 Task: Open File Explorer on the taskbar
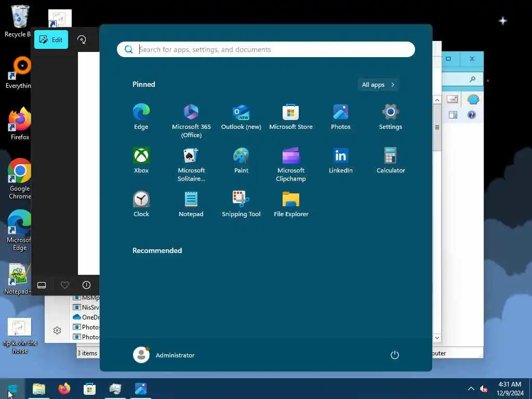pyautogui.click(x=39, y=389)
